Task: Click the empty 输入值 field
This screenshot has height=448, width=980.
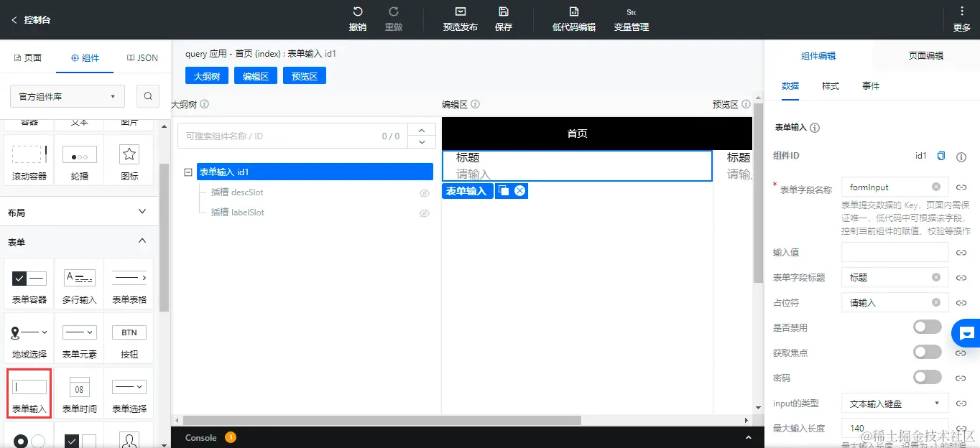Action: tap(895, 252)
